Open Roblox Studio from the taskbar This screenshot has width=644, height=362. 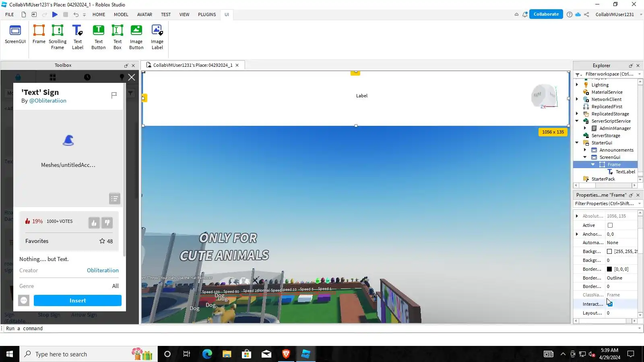click(306, 354)
